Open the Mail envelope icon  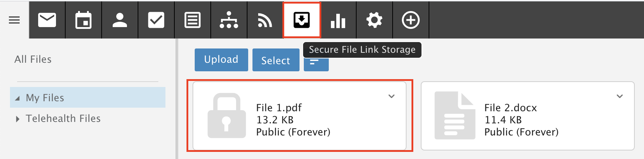pos(47,20)
